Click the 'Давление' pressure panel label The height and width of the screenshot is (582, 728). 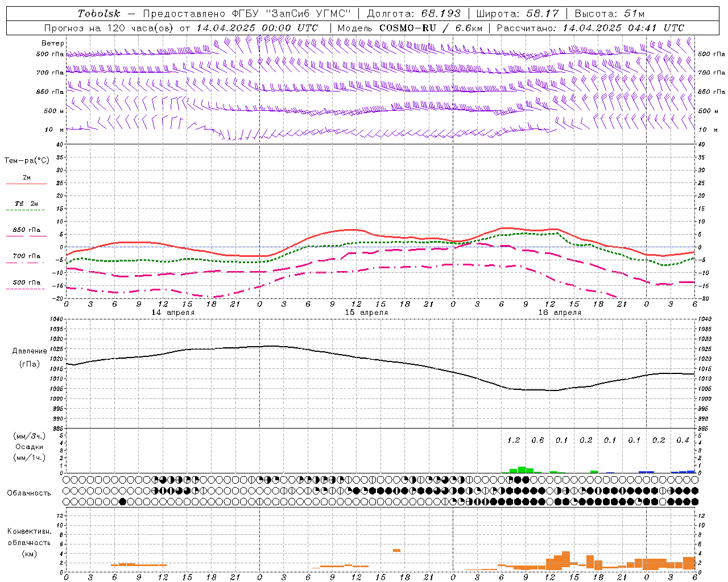(x=30, y=351)
